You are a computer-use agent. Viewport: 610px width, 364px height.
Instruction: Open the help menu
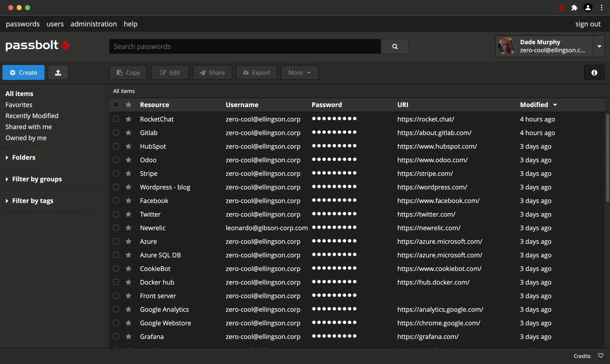click(x=131, y=24)
